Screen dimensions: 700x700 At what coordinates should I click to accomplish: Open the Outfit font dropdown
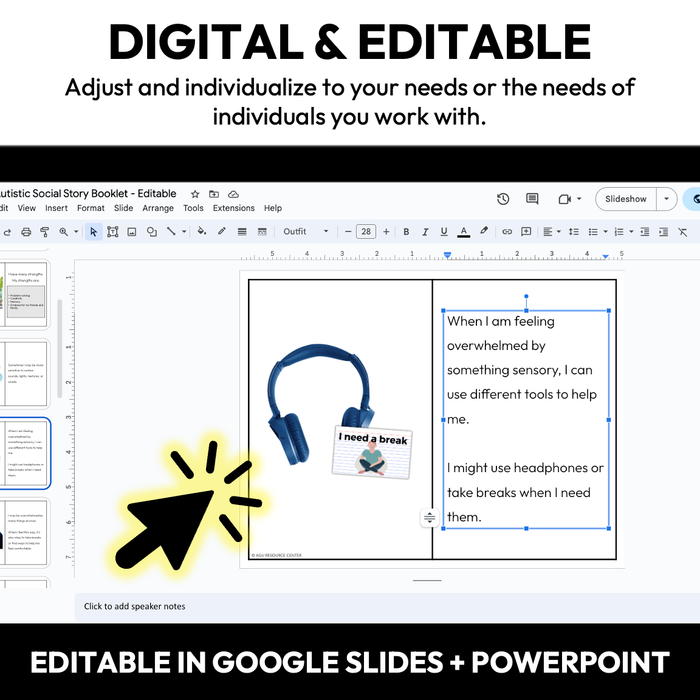pyautogui.click(x=305, y=232)
